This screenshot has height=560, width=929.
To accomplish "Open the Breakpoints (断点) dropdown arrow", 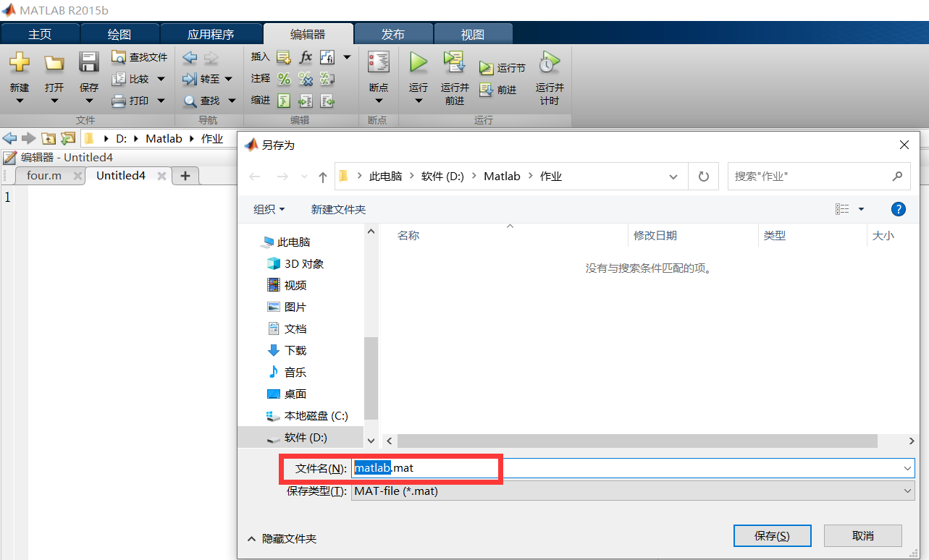I will pos(379,101).
